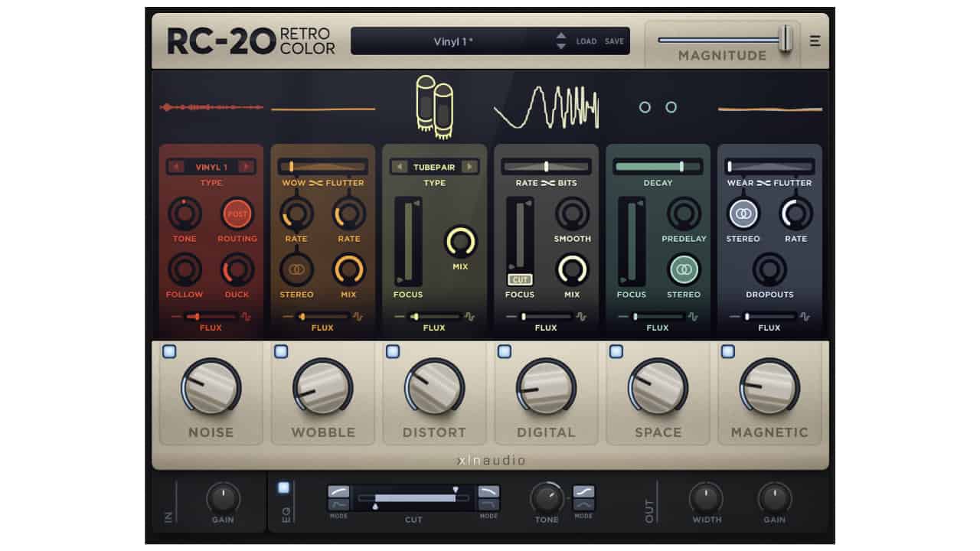The height and width of the screenshot is (551, 980).
Task: Open the Vinyl 1 preset name display
Action: tap(453, 41)
